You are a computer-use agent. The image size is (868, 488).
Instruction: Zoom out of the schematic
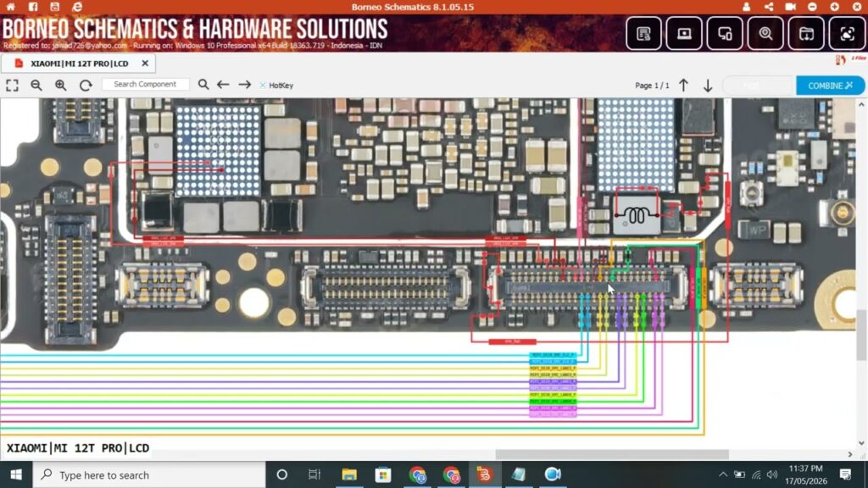pyautogui.click(x=36, y=86)
